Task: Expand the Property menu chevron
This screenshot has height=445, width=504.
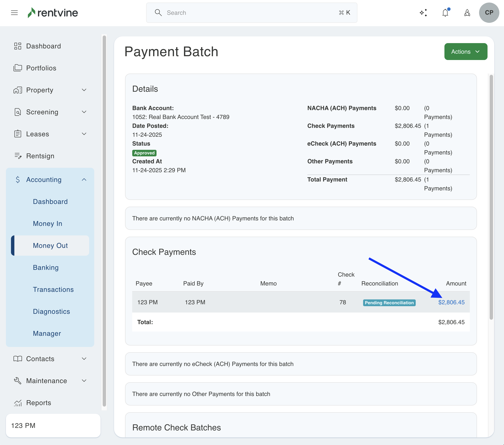Action: (84, 90)
